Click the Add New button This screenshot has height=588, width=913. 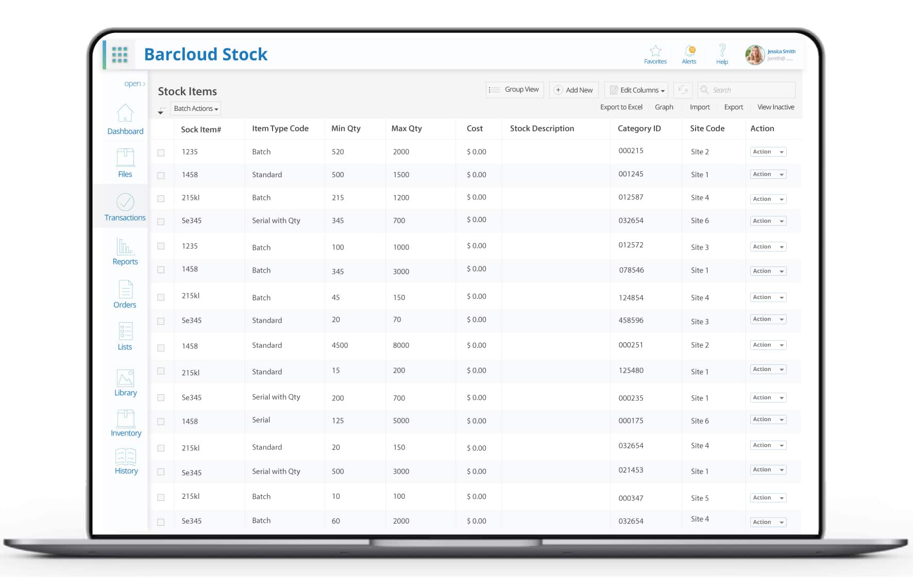[574, 90]
